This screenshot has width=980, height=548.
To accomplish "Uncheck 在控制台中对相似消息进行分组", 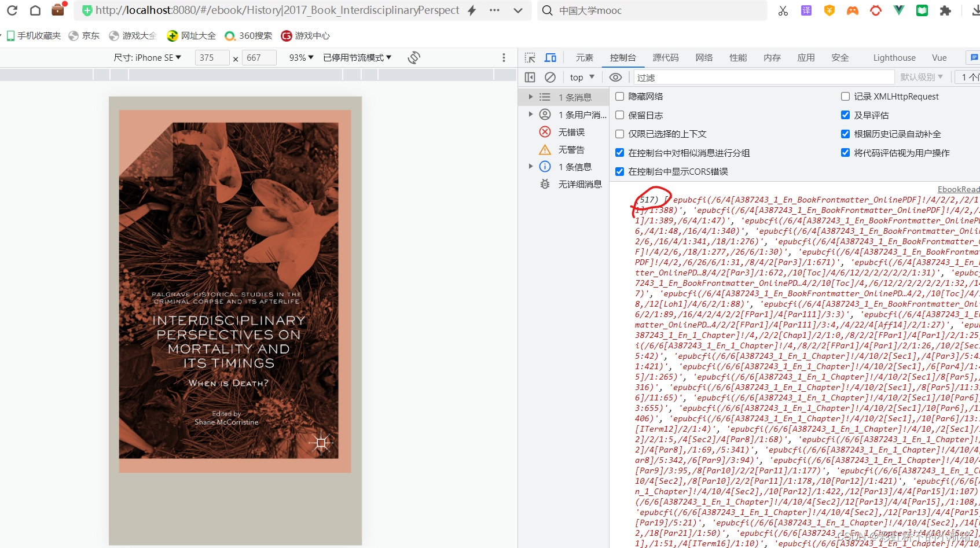I will [619, 153].
